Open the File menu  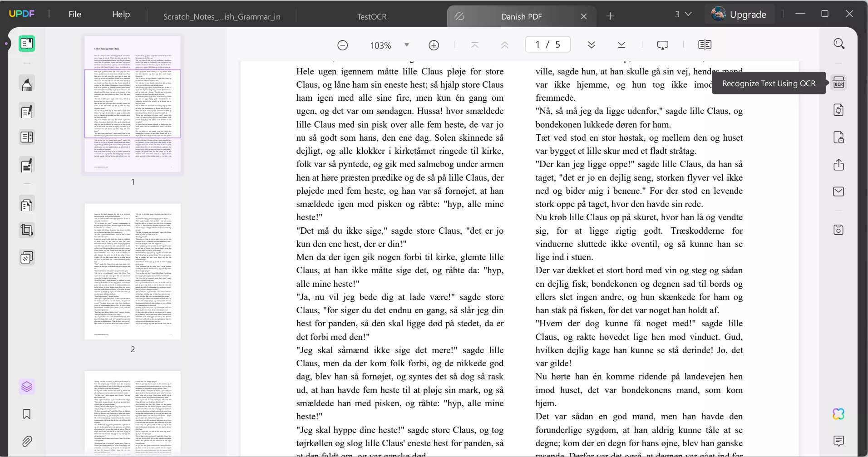(75, 14)
